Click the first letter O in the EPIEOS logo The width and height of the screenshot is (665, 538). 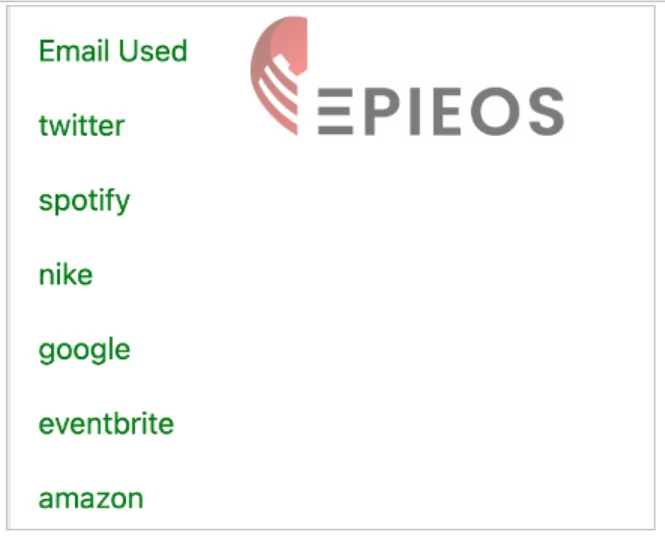pos(495,112)
